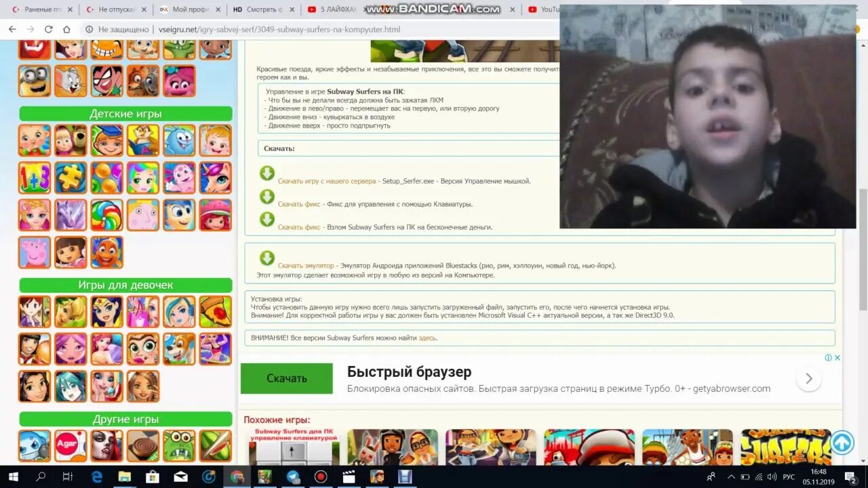This screenshot has height=488, width=868.
Task: Click "Скачать фикс" link for infinite money hack
Action: click(x=299, y=227)
